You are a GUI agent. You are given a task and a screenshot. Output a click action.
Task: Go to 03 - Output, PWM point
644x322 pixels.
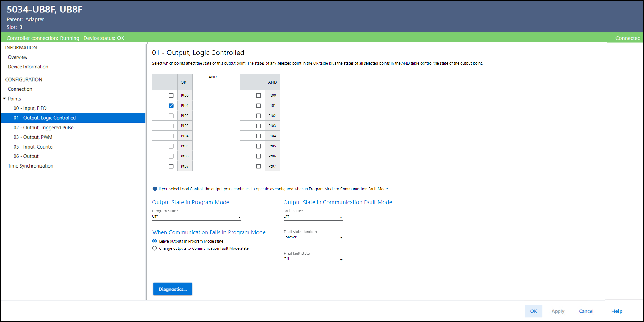[33, 137]
